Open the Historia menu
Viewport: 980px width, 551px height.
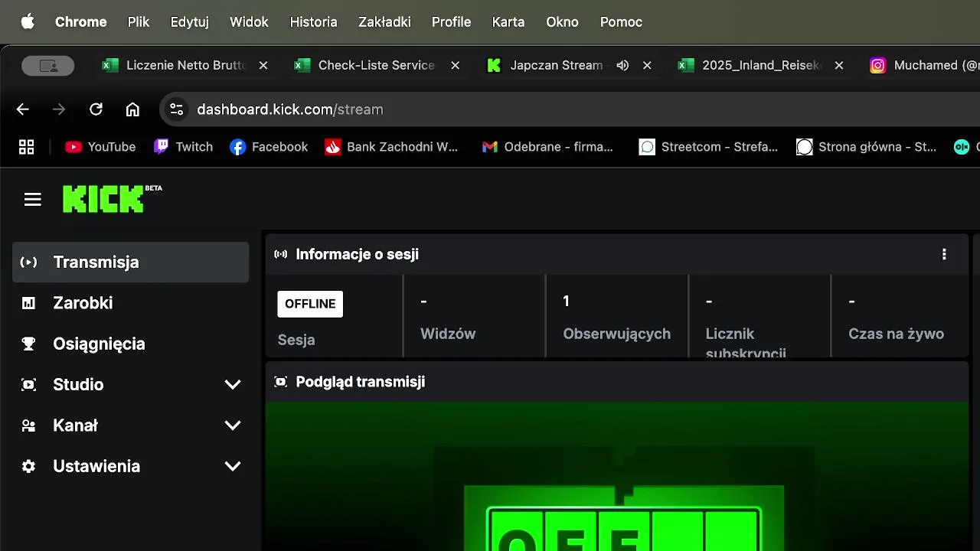click(313, 22)
